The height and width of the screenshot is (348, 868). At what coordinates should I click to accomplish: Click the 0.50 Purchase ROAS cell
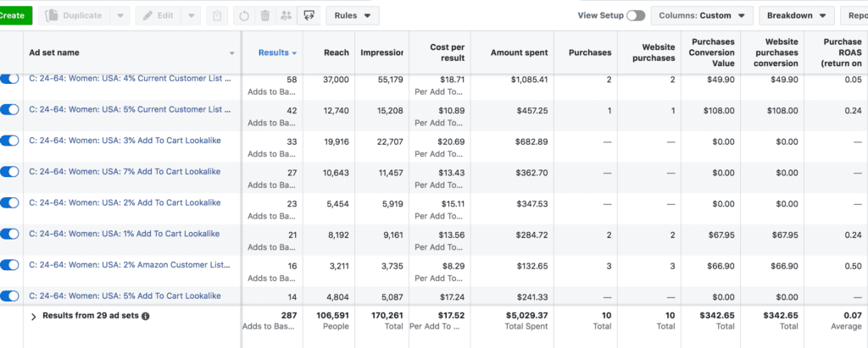[x=854, y=266]
